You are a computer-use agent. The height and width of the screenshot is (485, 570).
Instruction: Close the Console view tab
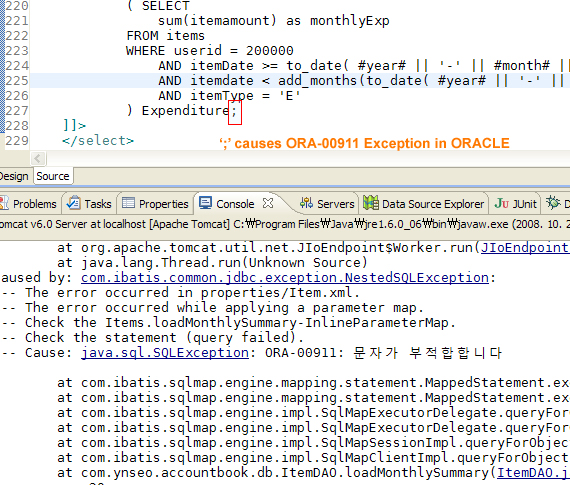point(268,203)
